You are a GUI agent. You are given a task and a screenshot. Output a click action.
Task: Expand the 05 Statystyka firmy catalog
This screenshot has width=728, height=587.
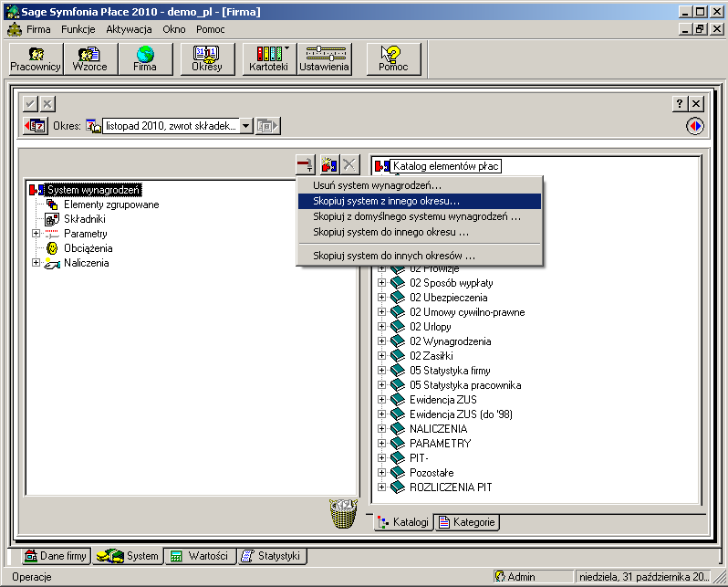(x=381, y=371)
